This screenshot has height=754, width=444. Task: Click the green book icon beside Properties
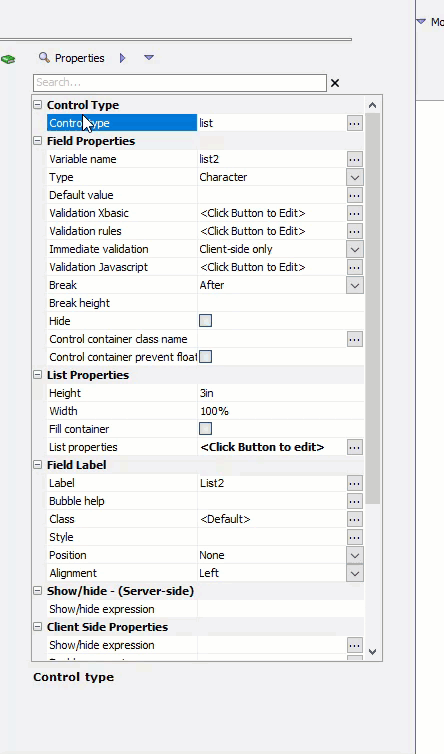(8, 59)
